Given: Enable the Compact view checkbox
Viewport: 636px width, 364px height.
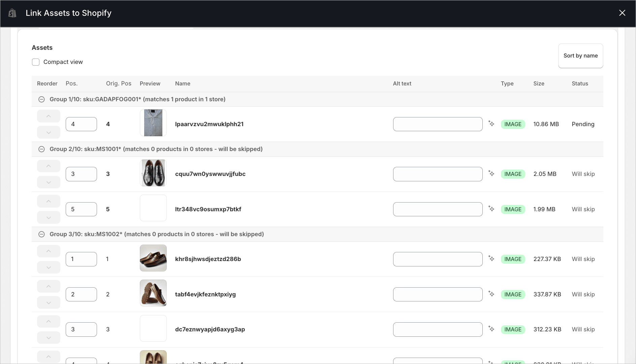Looking at the screenshot, I should pyautogui.click(x=36, y=62).
